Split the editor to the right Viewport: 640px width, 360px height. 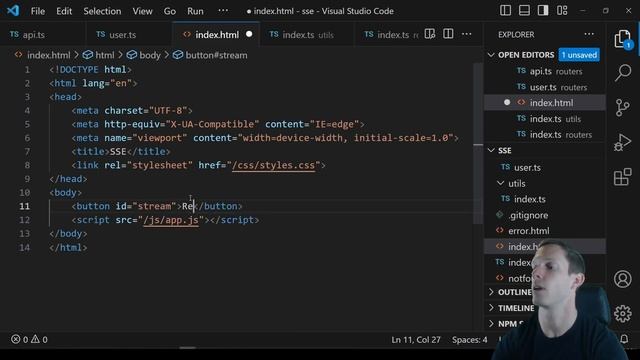coord(448,34)
